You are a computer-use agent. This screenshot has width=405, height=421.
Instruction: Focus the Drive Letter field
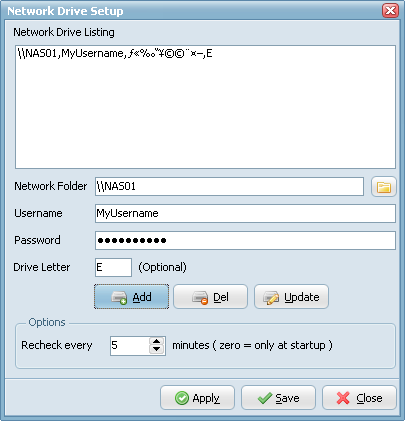(113, 267)
